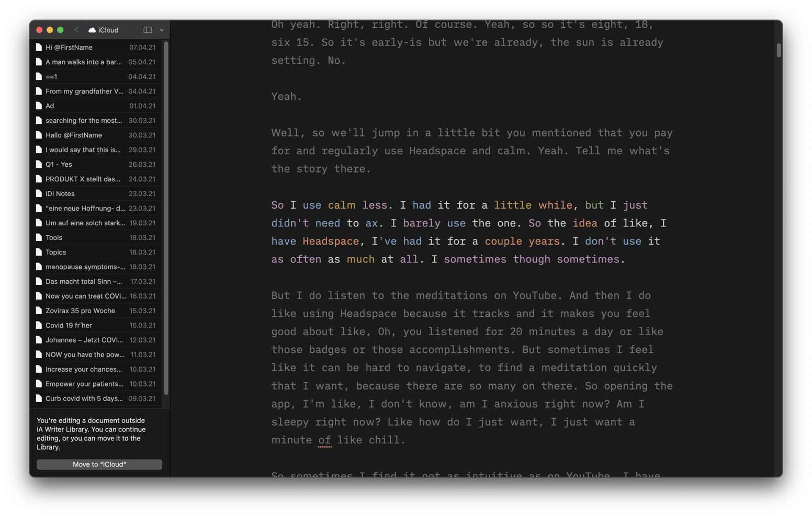The image size is (812, 516).
Task: Open the dropdown arrow next to sidebar icon
Action: pos(162,30)
